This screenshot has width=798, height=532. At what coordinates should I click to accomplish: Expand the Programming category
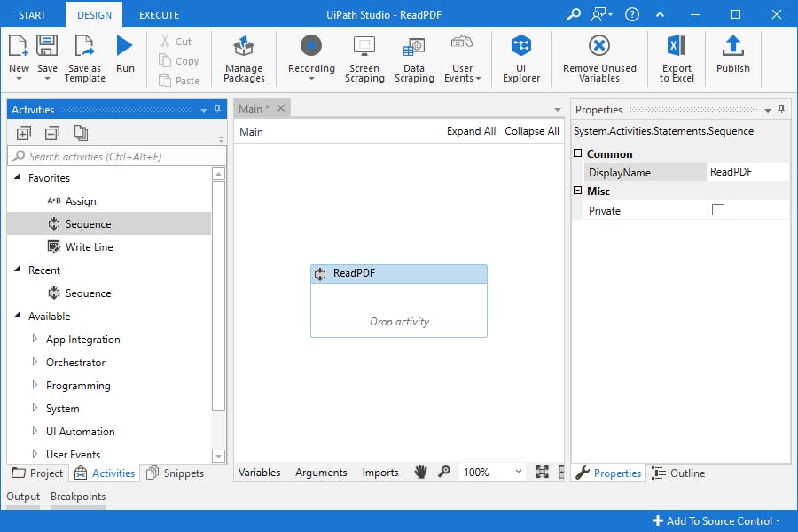35,384
